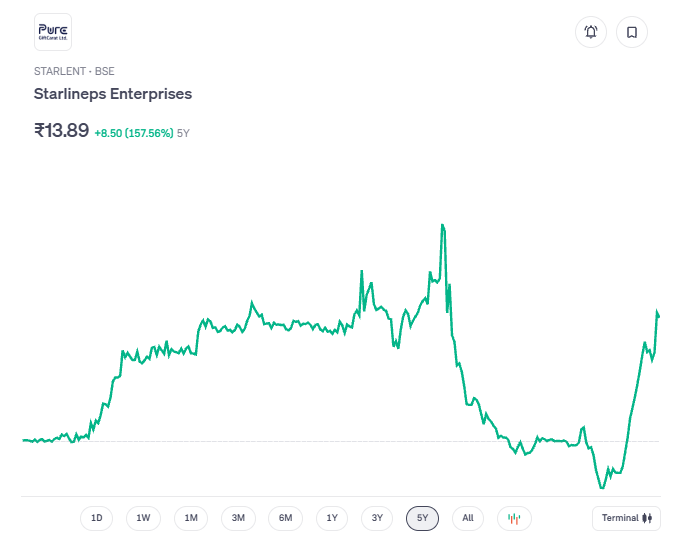Bookmark Starlineps Enterprises to the watchlist

632,32
